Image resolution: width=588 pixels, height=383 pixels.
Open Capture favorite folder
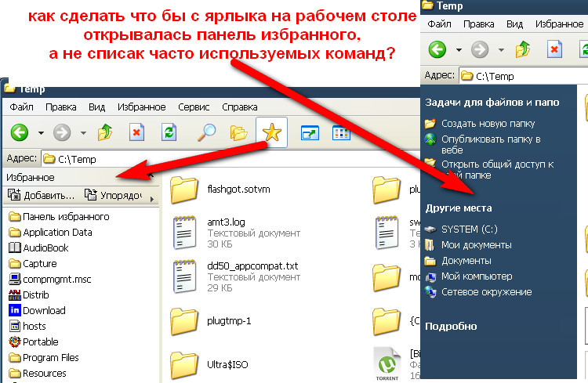pyautogui.click(x=33, y=264)
